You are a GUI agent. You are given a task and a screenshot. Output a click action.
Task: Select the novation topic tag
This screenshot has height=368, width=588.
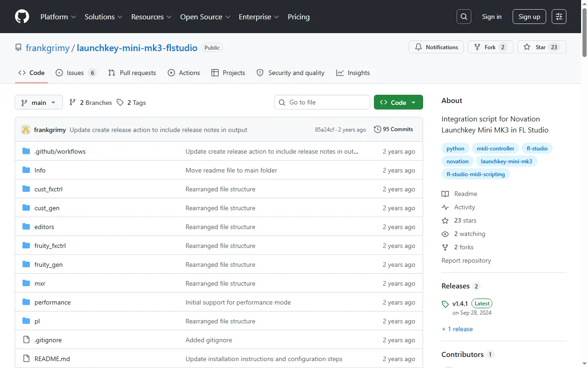point(458,161)
